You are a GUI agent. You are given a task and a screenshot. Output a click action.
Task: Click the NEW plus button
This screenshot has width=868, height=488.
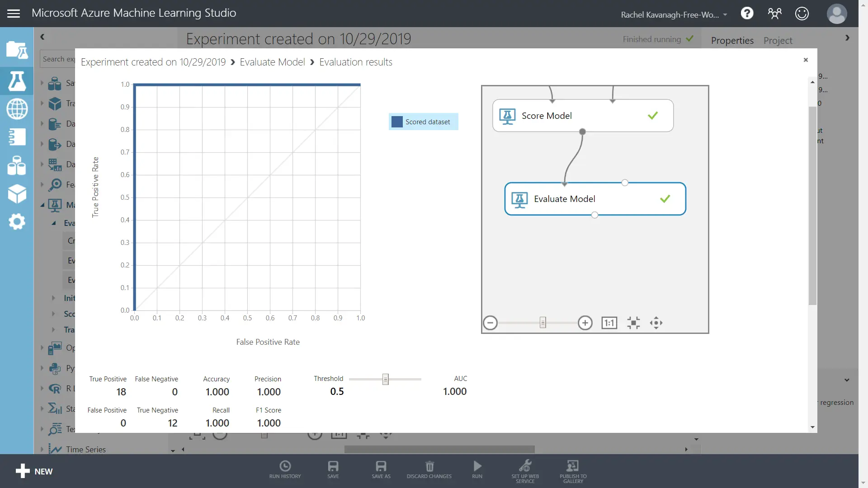34,471
